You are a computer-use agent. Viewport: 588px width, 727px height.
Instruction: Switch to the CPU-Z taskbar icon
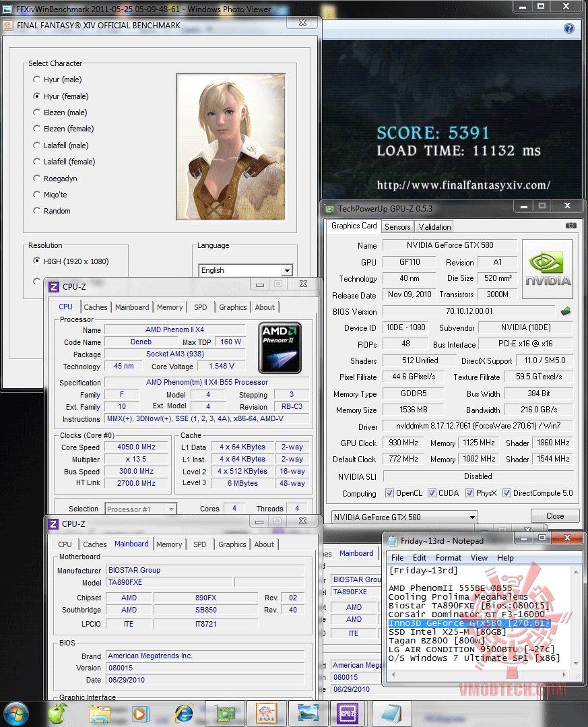[x=348, y=714]
